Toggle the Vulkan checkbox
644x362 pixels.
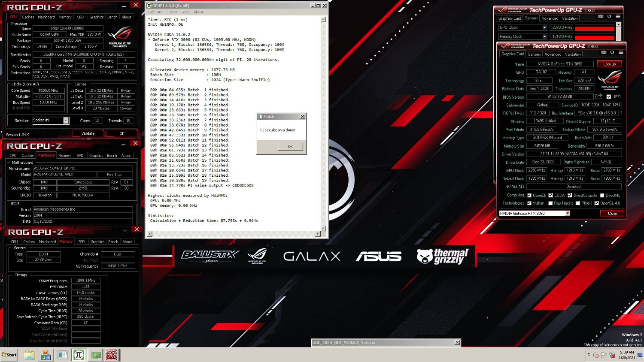(x=529, y=203)
